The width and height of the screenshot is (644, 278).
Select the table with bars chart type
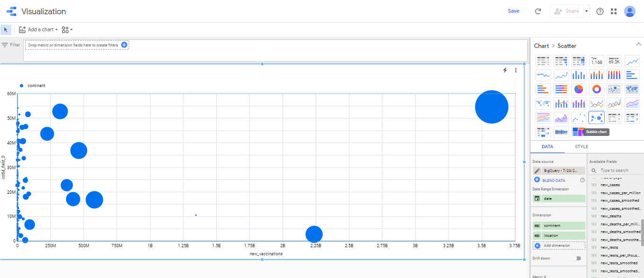point(561,61)
